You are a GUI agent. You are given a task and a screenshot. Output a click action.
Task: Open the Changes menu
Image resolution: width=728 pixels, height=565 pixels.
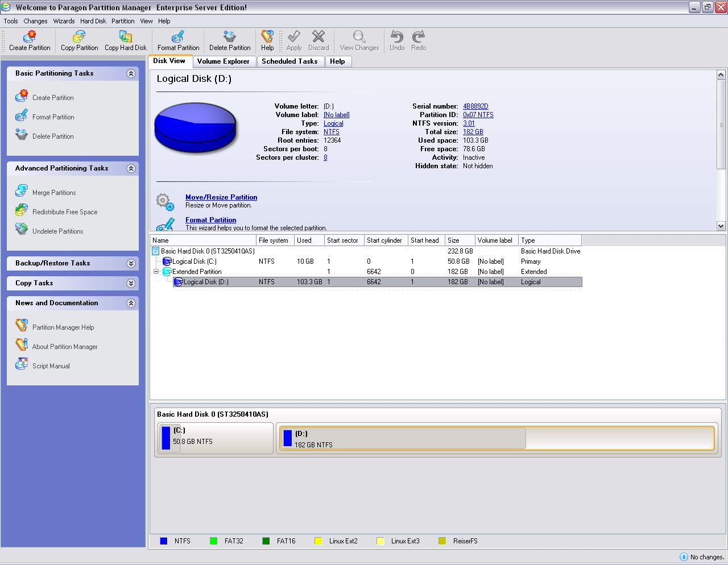point(35,21)
